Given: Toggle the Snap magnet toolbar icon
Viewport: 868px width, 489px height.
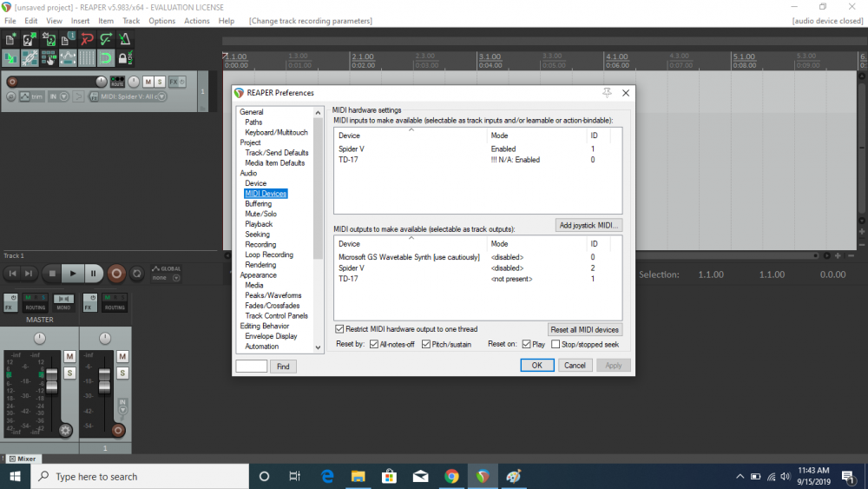Looking at the screenshot, I should [x=106, y=57].
